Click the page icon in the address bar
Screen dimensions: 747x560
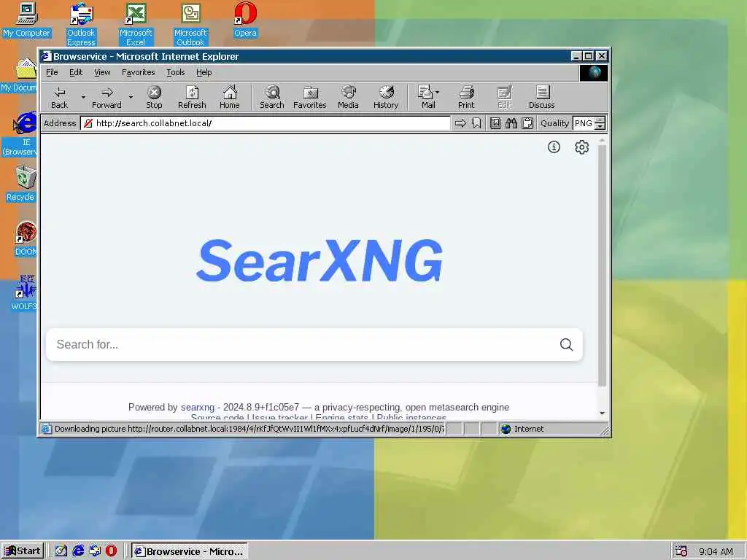tap(88, 123)
